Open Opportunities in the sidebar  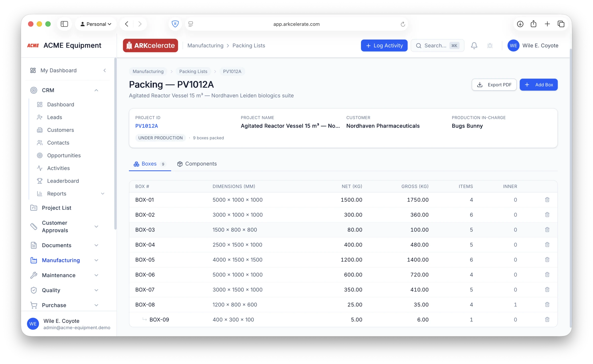coord(64,155)
